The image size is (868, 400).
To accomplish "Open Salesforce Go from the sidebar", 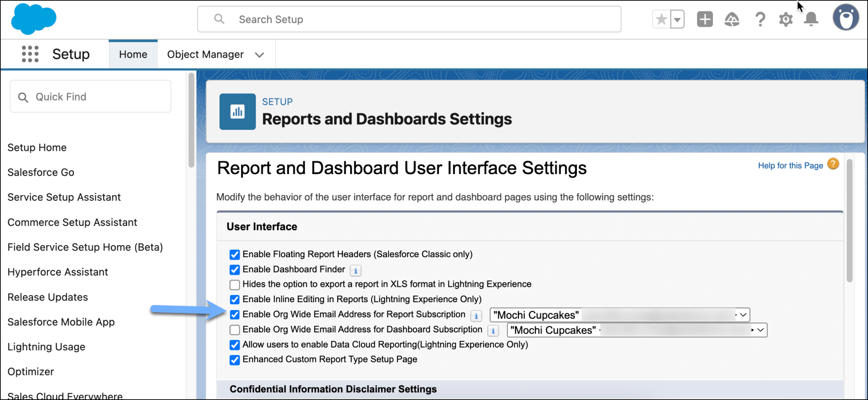I will pos(40,172).
